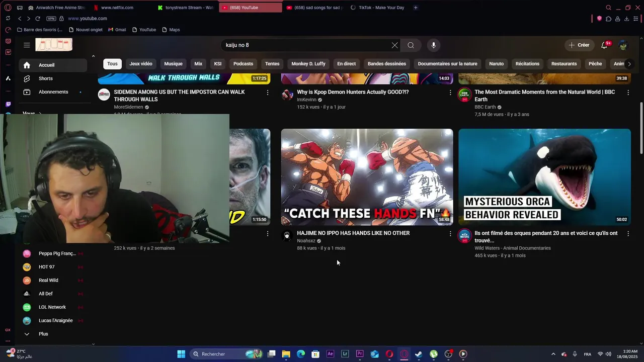Reload the page with the refresh icon
The width and height of the screenshot is (644, 362).
[x=38, y=19]
